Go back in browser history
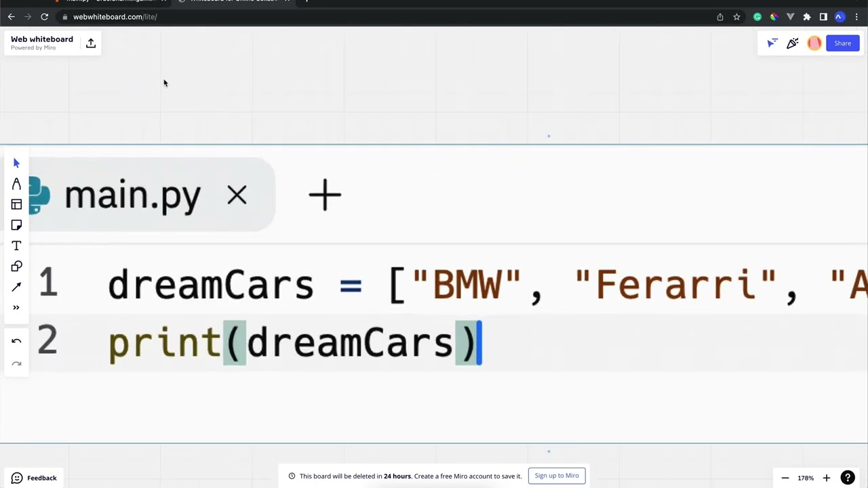868x488 pixels. pos(11,17)
